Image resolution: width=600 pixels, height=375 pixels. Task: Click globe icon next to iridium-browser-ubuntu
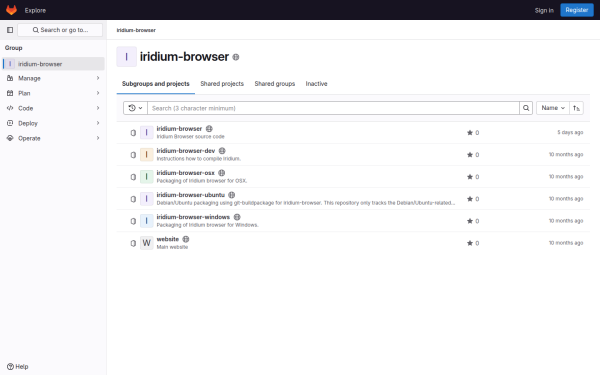[232, 195]
